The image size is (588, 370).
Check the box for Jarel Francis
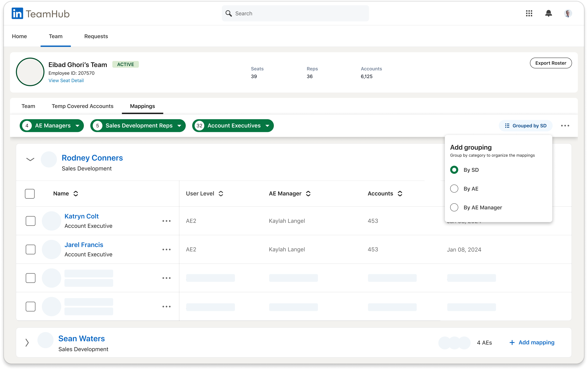[31, 249]
